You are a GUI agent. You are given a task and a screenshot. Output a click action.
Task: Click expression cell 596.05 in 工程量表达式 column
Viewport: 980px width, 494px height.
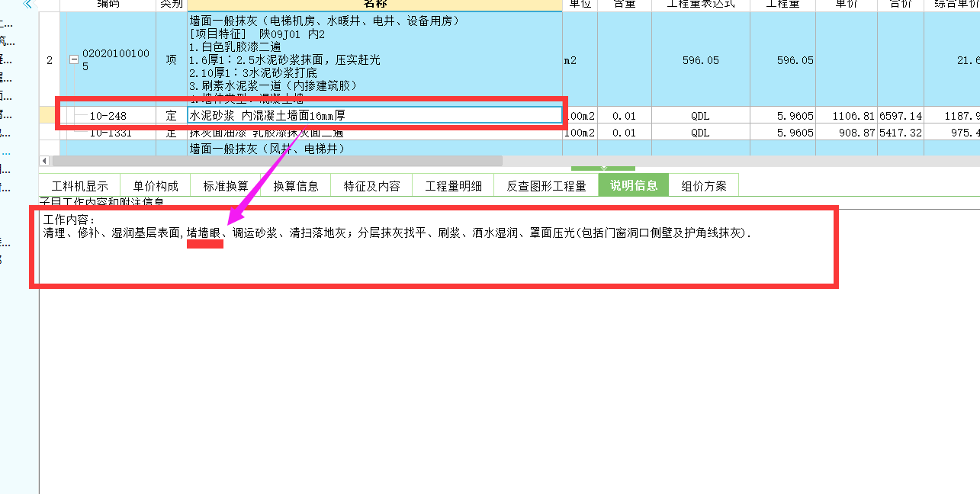700,60
